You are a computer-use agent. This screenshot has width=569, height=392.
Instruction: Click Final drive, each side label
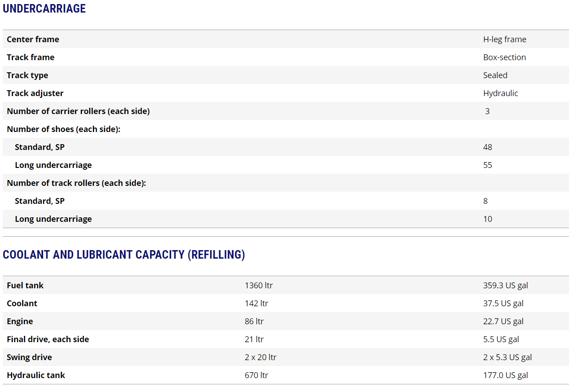48,339
